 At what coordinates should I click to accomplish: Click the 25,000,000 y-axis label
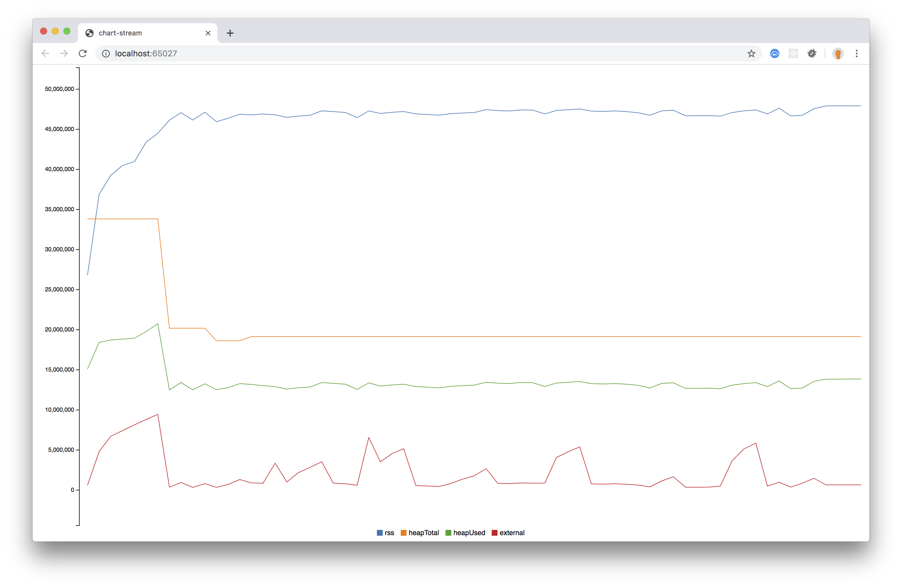click(60, 289)
